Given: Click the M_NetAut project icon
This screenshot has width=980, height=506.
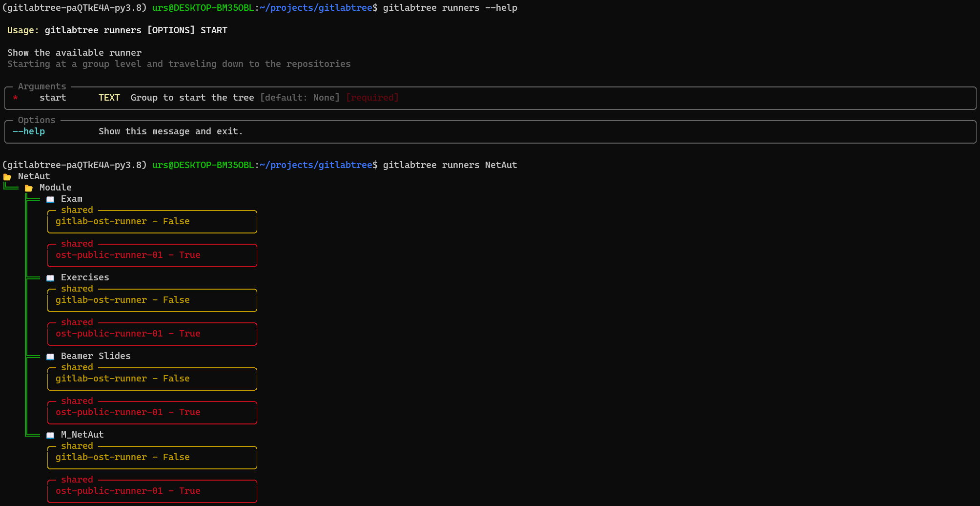Looking at the screenshot, I should pos(50,435).
